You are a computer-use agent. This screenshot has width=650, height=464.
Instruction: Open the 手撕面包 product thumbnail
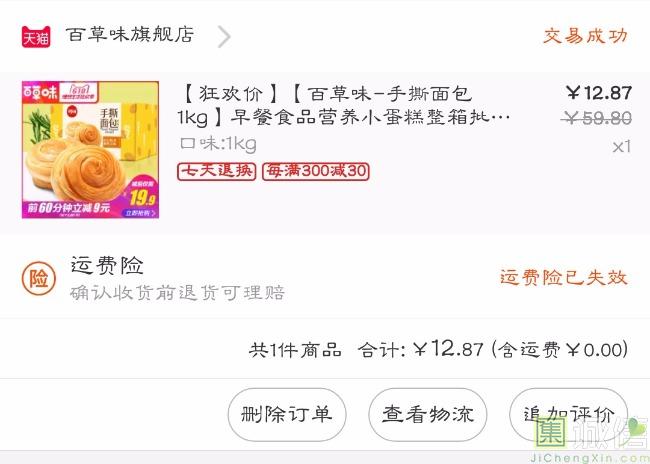90,149
